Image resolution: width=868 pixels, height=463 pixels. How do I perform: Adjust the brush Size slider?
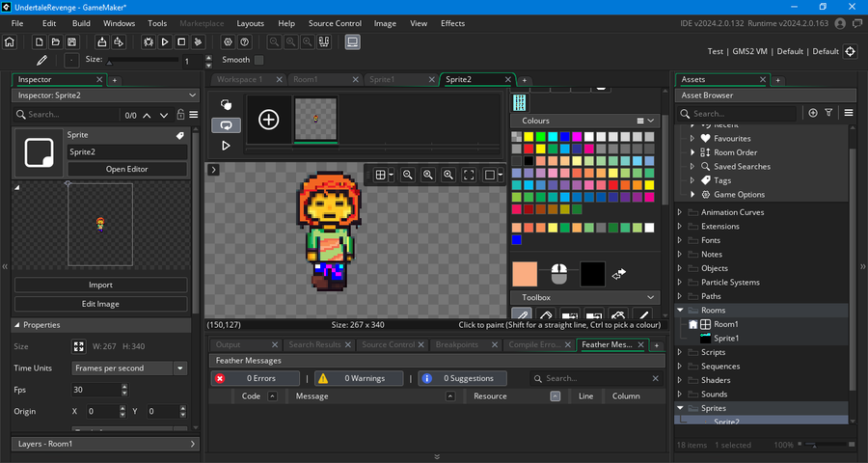pos(143,60)
